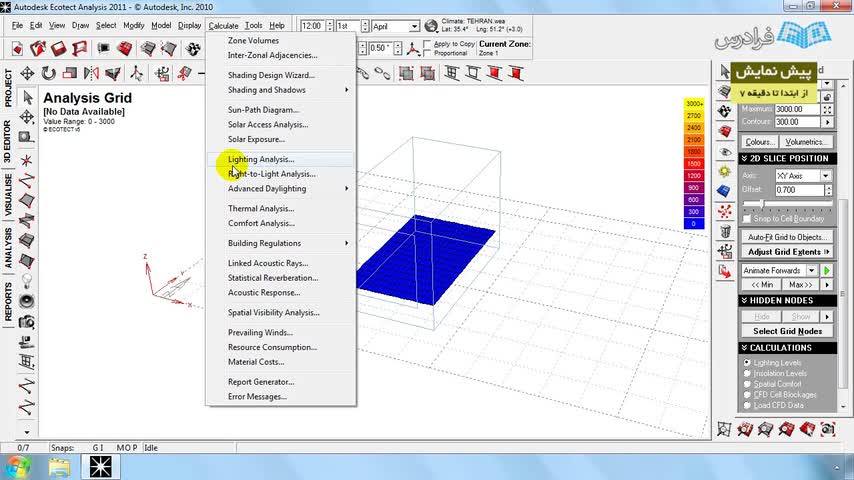Click the Windows Start button
Viewport: 854px width, 480px height.
coord(17,467)
